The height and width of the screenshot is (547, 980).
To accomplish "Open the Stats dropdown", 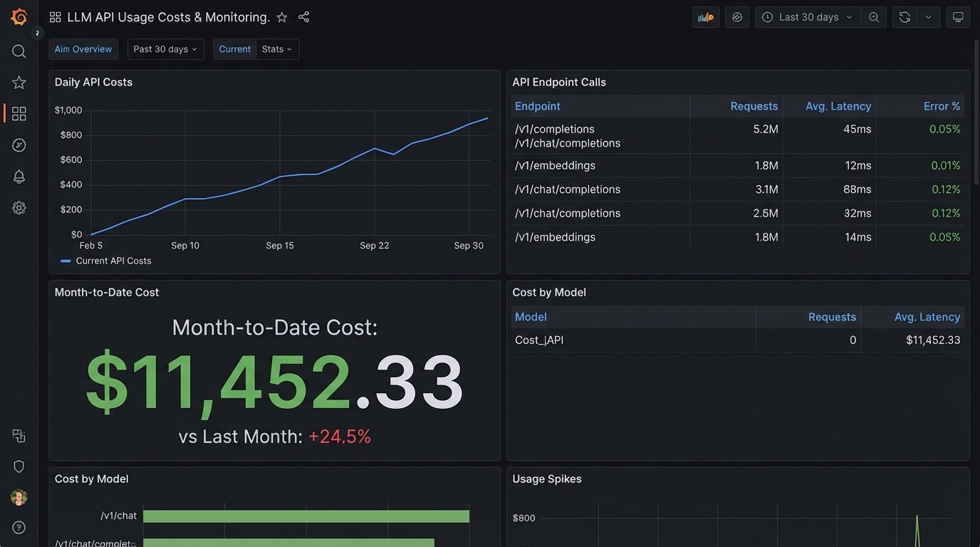I will click(x=277, y=49).
